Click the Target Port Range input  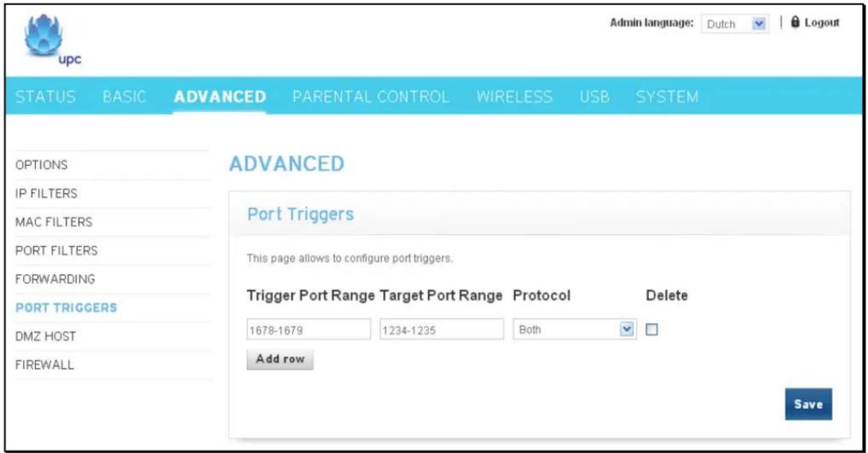(x=442, y=330)
